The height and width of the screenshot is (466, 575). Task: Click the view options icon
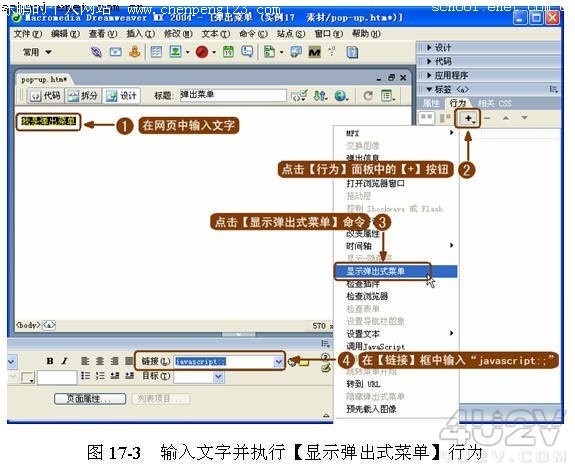coord(388,96)
